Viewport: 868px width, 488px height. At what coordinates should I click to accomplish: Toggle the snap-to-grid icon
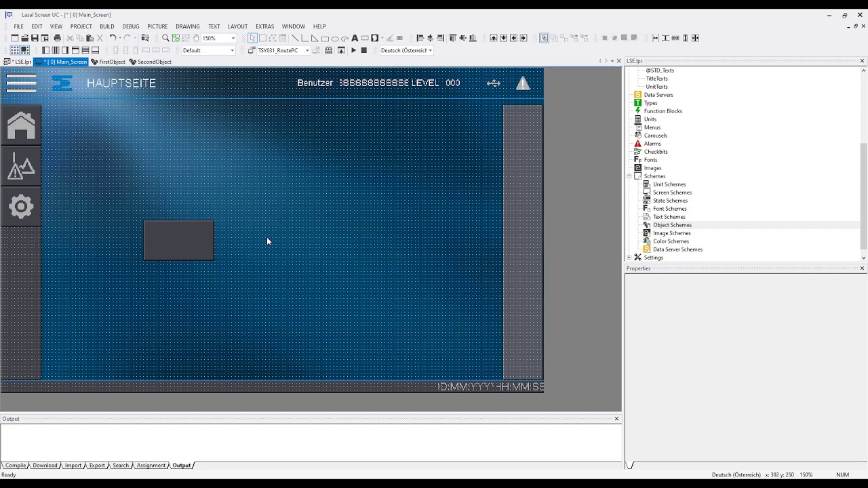point(25,50)
